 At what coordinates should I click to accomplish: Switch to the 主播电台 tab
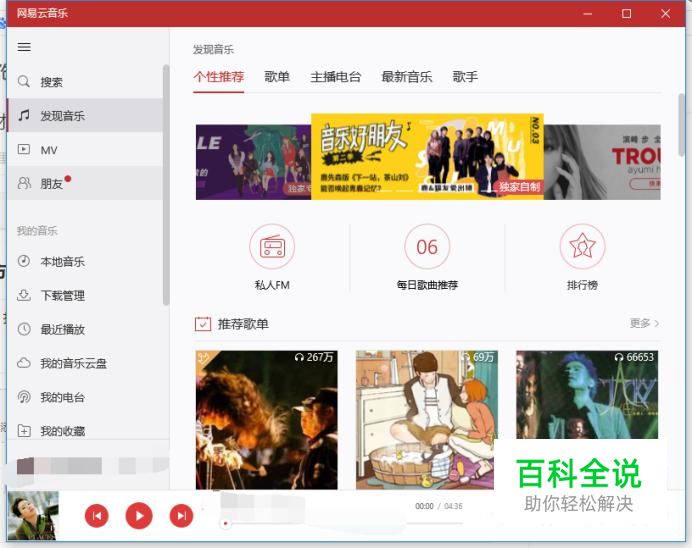[335, 77]
